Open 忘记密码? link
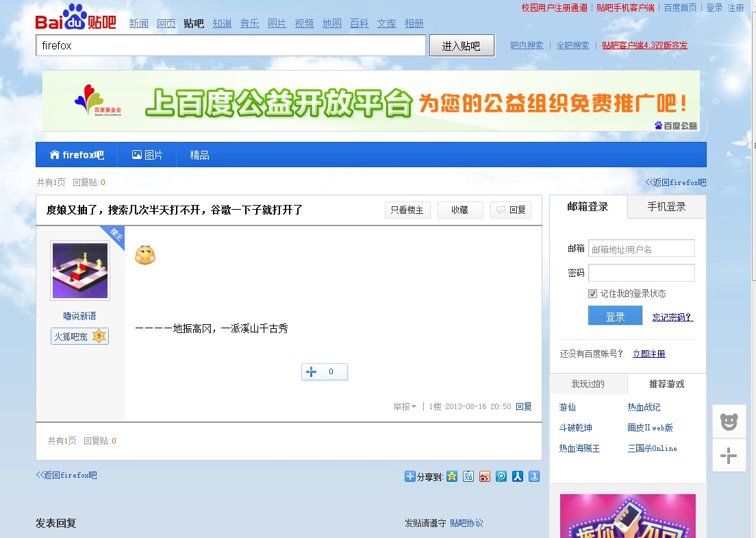The height and width of the screenshot is (538, 756). (672, 317)
